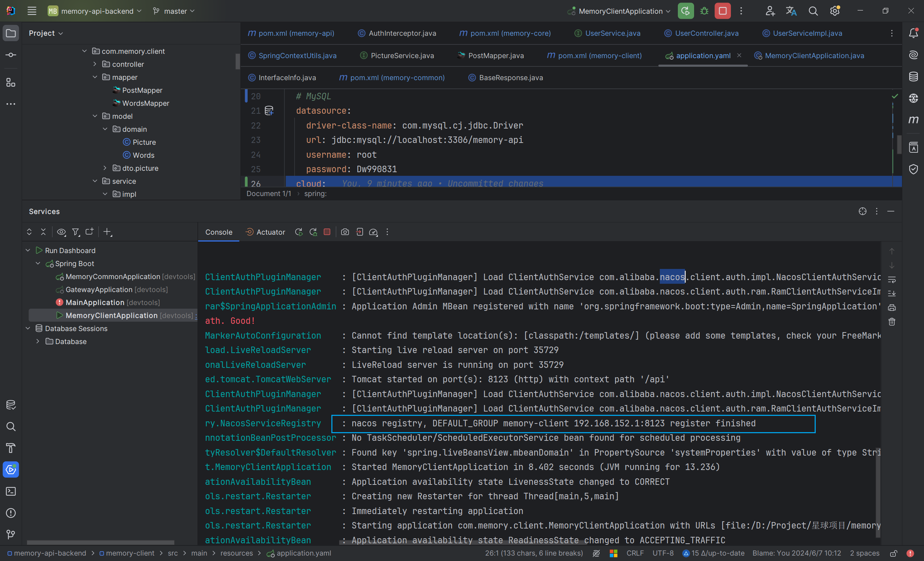
Task: Debug MemoryClientApplication with the bug icon
Action: (x=704, y=11)
